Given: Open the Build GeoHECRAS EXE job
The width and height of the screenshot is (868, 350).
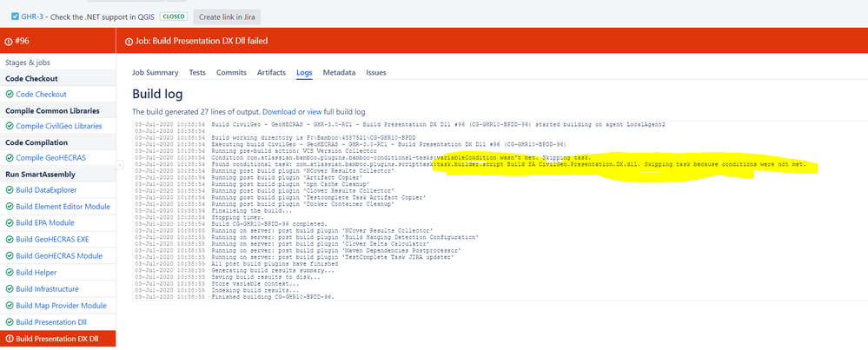Looking at the screenshot, I should pyautogui.click(x=53, y=240).
